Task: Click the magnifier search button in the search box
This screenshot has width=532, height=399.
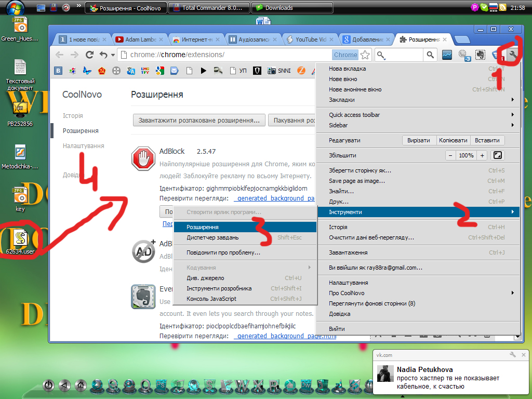Action: [430, 55]
